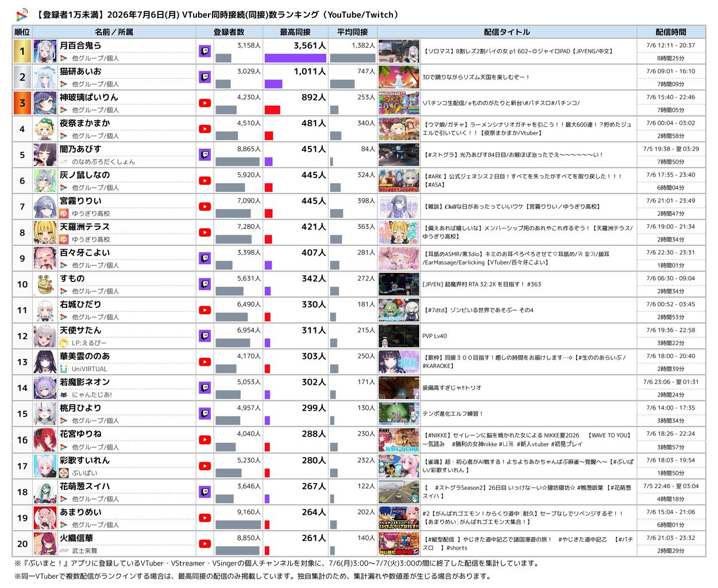Select the Twitch icon in 花萌葱スイハ row

(204, 492)
